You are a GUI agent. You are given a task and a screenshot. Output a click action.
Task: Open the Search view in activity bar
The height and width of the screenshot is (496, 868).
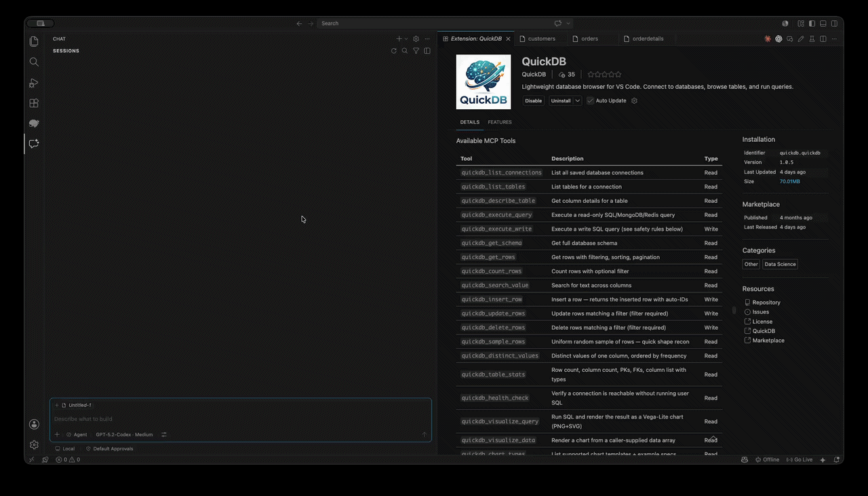(34, 62)
